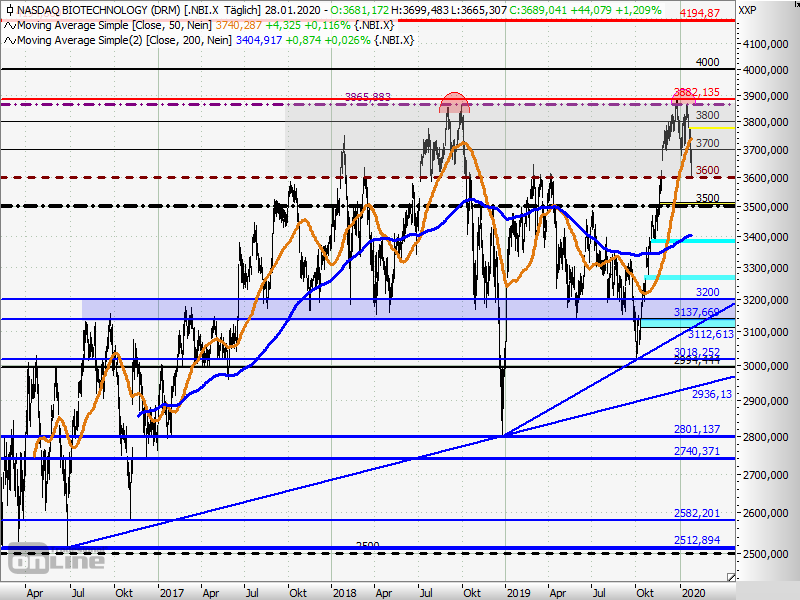
Task: Click the wave icon of the 50-period Moving Average
Action: click(x=10, y=26)
